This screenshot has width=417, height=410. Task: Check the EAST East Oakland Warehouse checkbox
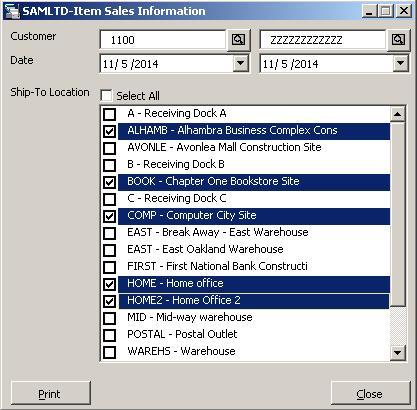[109, 250]
